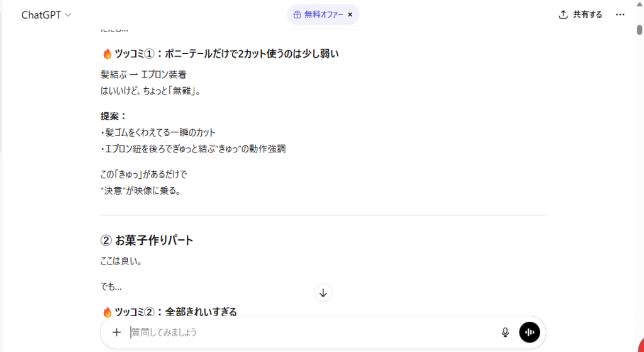
Task: Click the 共有する share button
Action: [580, 14]
